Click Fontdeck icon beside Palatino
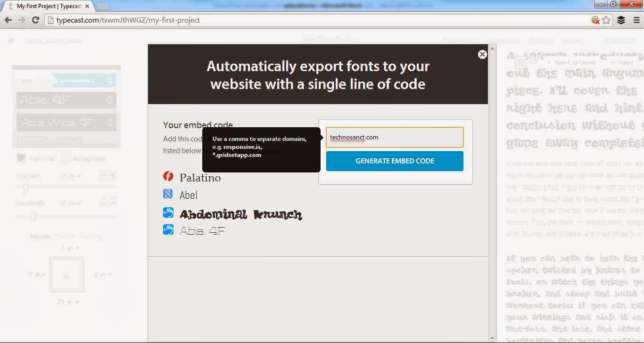 (168, 176)
